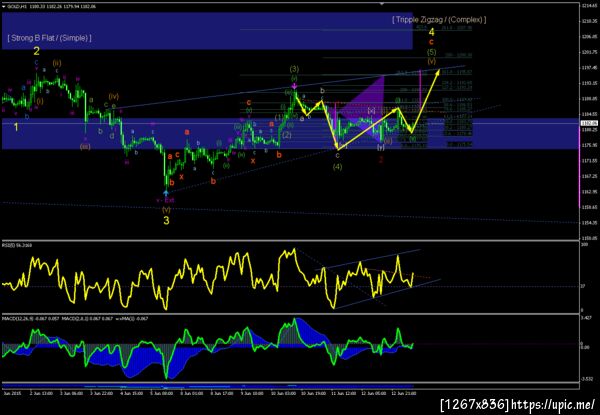Click the blue up arrow at wave 3 low
This screenshot has height=415, width=600.
point(166,193)
